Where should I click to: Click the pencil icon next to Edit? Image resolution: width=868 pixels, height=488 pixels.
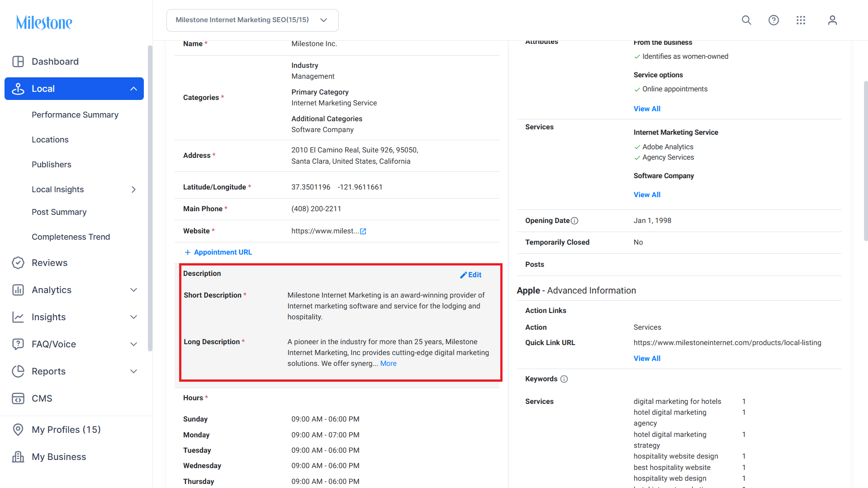[463, 275]
